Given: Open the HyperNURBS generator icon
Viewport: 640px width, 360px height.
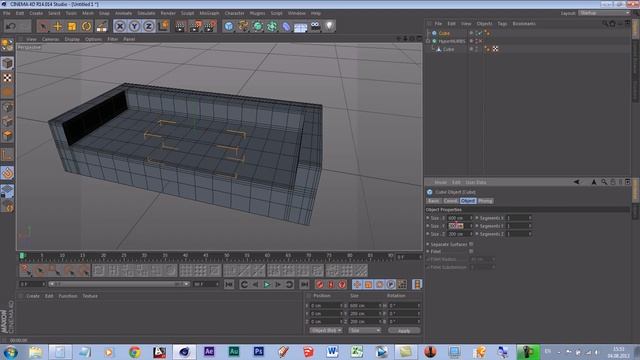Looking at the screenshot, I should [x=258, y=26].
